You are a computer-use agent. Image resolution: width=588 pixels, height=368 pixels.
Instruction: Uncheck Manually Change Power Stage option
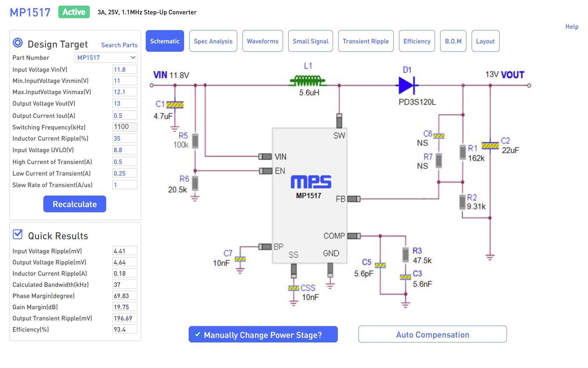coord(198,334)
